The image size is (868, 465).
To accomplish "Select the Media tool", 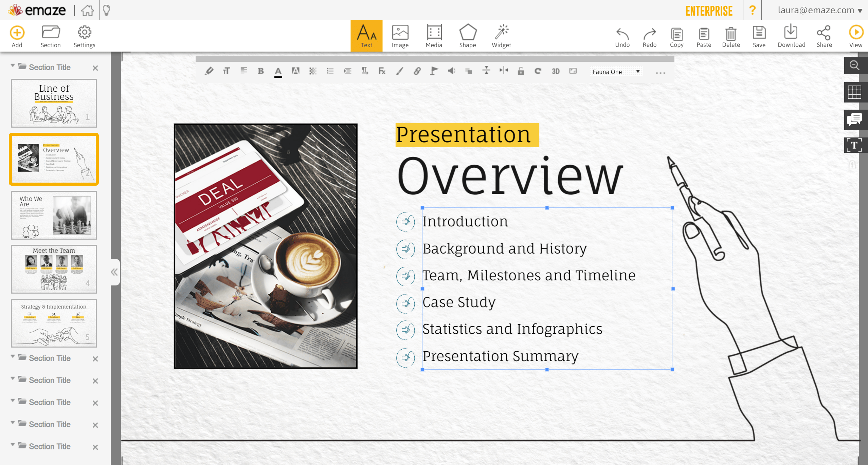I will coord(434,36).
